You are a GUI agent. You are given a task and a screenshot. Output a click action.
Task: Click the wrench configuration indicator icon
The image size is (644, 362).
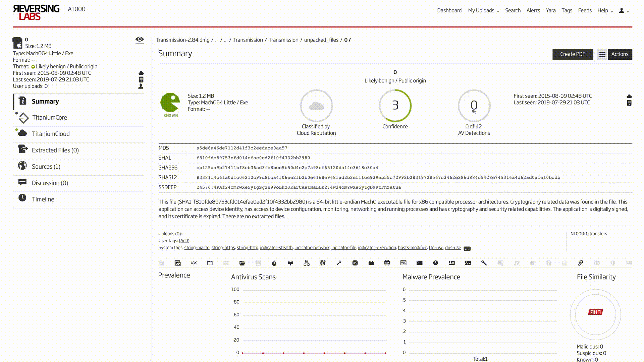484,263
